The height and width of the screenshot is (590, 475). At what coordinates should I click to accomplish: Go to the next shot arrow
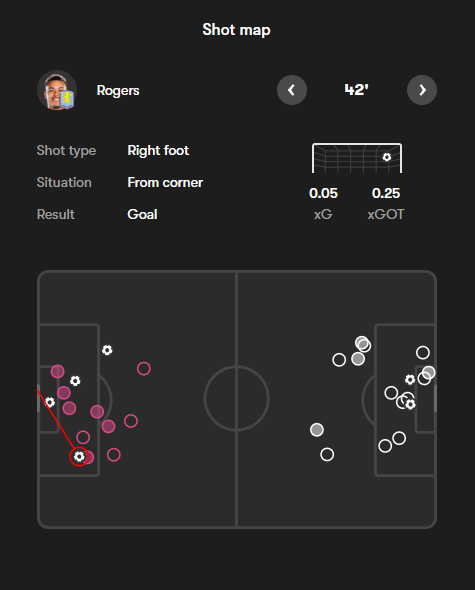coord(422,90)
